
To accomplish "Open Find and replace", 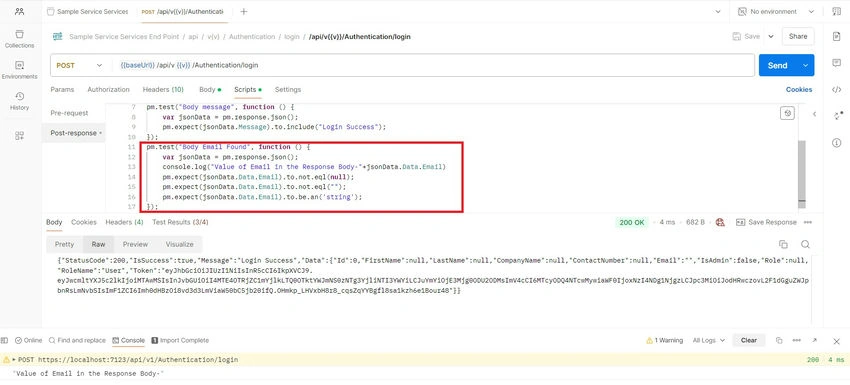I will click(x=77, y=341).
